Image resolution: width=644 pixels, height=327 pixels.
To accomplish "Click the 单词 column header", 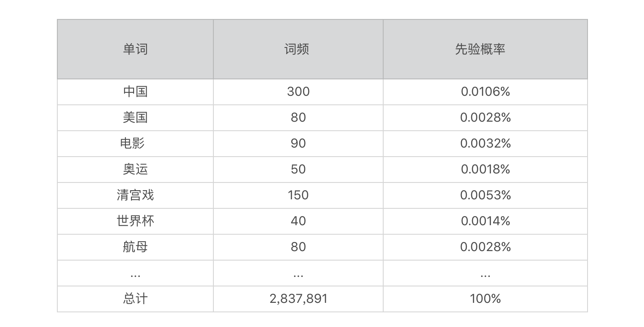I will tap(135, 49).
